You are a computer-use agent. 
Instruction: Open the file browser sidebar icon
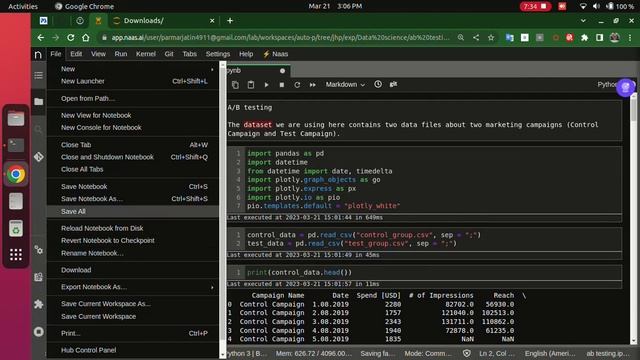click(38, 102)
